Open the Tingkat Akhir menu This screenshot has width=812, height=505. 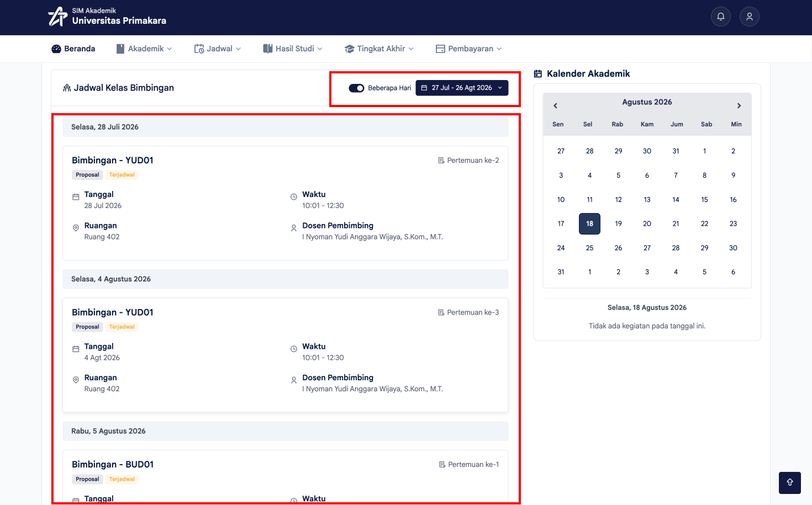pyautogui.click(x=379, y=49)
